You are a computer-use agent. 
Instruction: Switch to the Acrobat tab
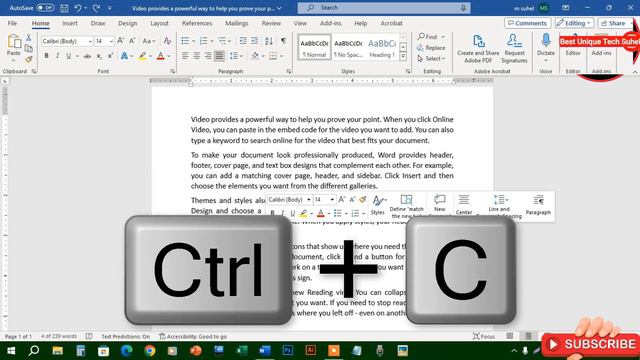pos(391,23)
